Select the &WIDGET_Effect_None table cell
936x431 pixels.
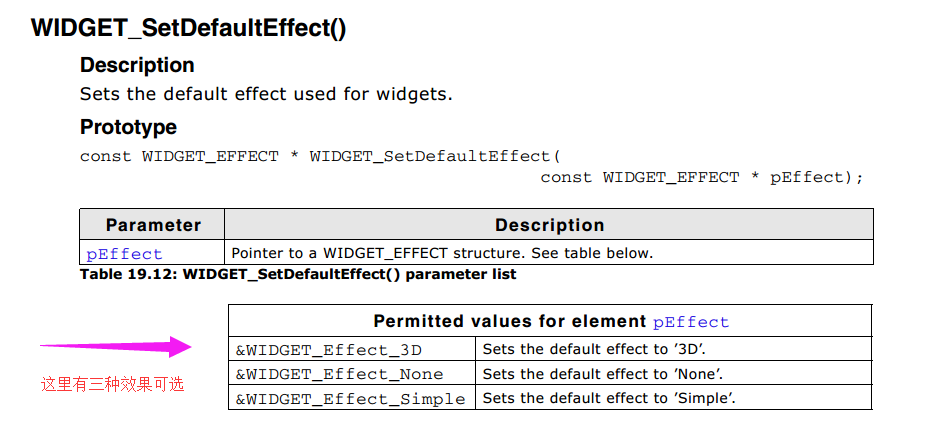click(x=352, y=373)
